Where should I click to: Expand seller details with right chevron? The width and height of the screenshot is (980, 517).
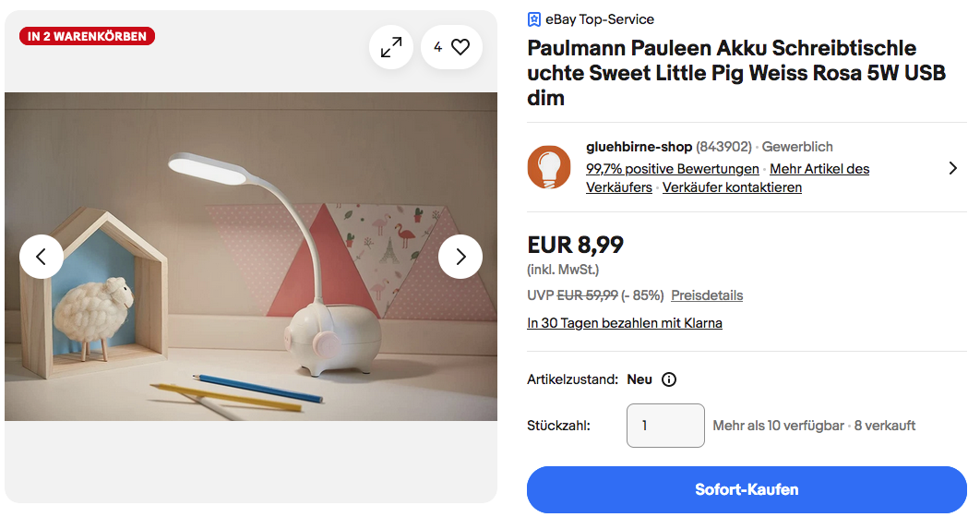pos(952,168)
